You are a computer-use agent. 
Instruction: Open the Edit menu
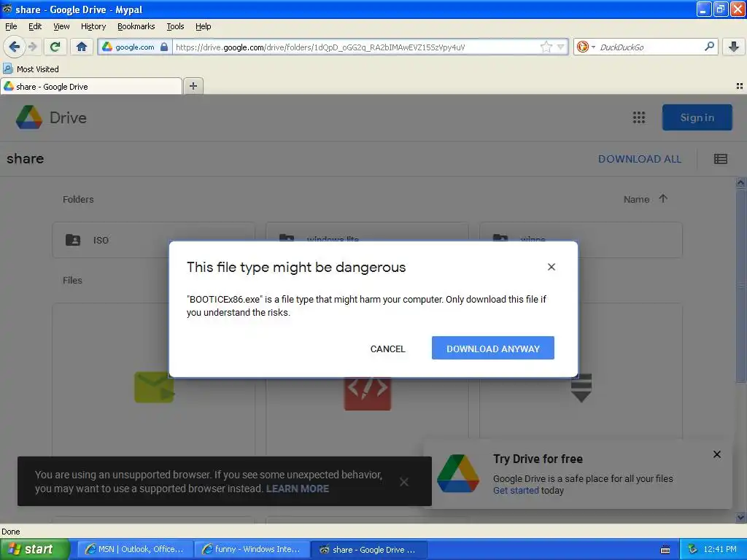35,26
